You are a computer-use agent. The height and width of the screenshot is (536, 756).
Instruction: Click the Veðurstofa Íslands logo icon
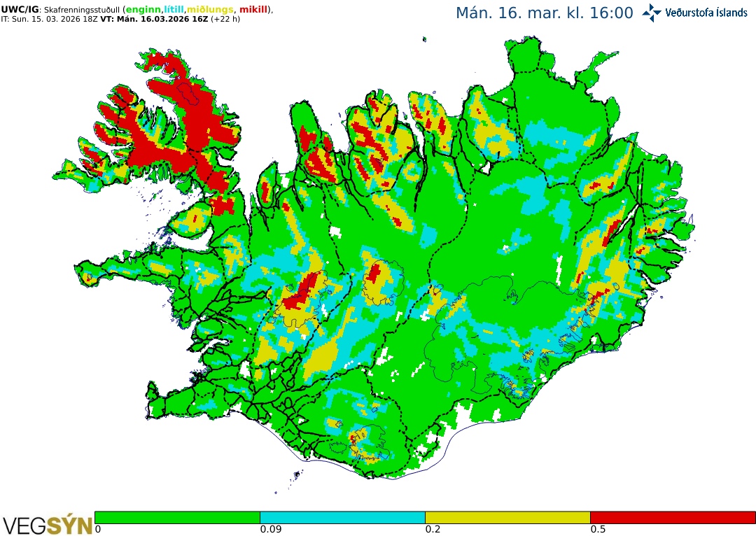coord(652,13)
